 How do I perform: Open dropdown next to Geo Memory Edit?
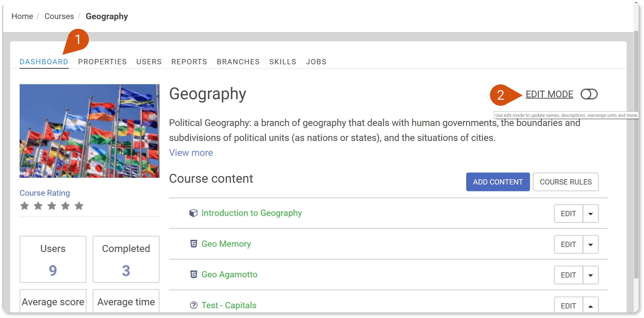tap(591, 244)
